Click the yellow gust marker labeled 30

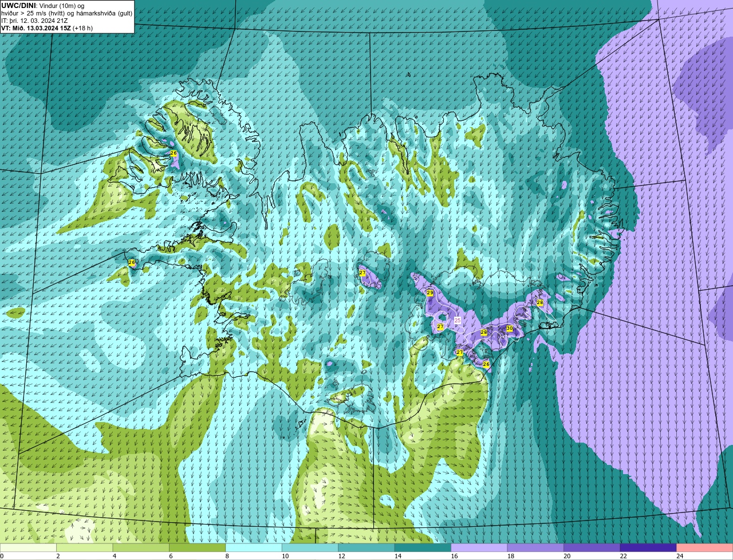tap(509, 328)
